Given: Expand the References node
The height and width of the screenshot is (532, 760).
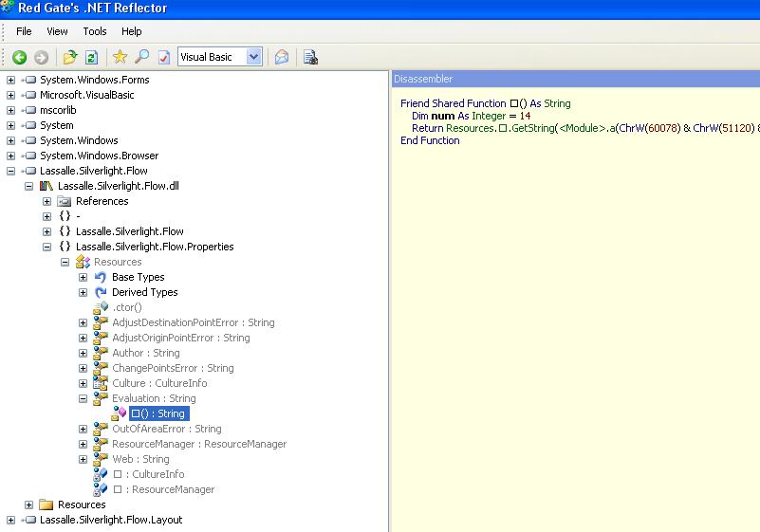Looking at the screenshot, I should click(x=47, y=202).
